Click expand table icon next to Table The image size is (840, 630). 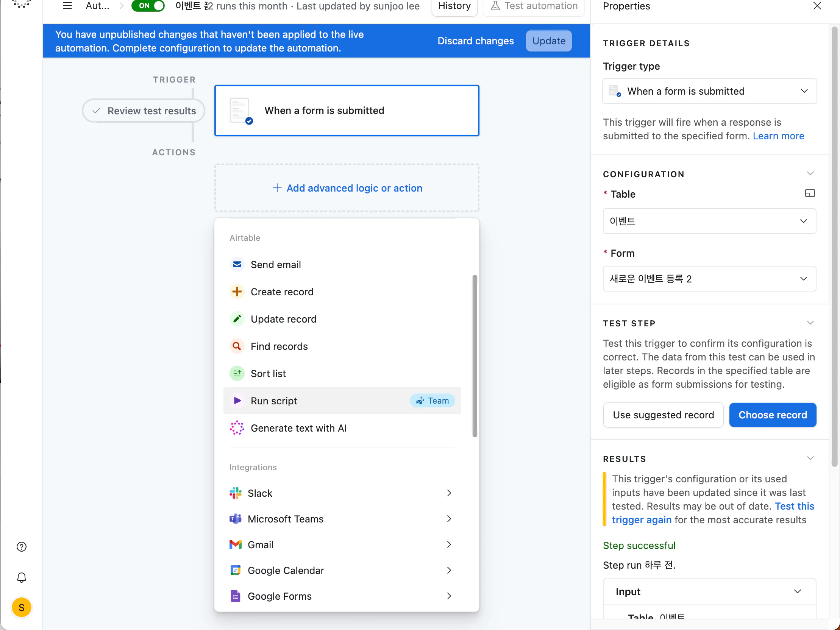pyautogui.click(x=810, y=194)
